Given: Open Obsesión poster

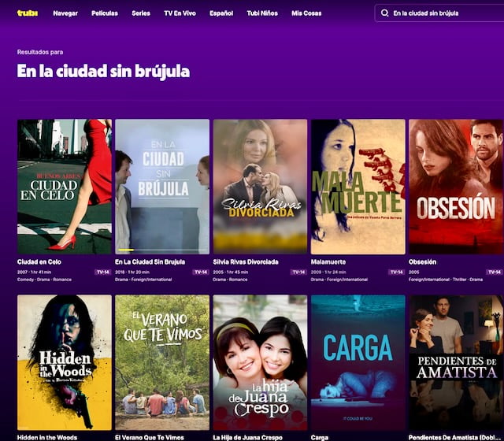Looking at the screenshot, I should coord(455,187).
